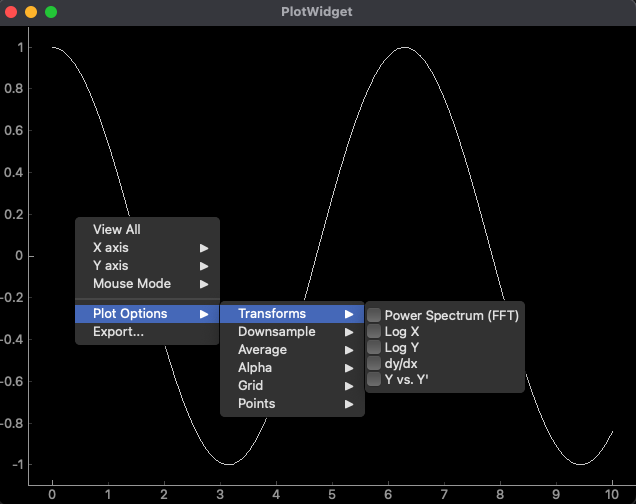Viewport: 636px width, 504px height.
Task: Enable the dy/dx transform checkbox
Action: point(374,363)
